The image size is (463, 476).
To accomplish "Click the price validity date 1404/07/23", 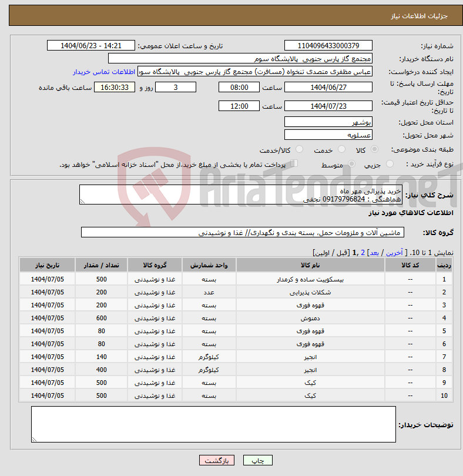I will [328, 106].
